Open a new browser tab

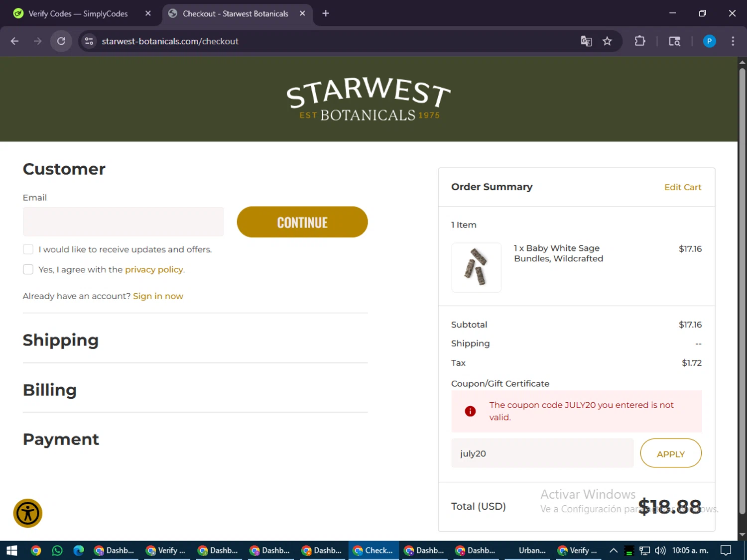[326, 13]
